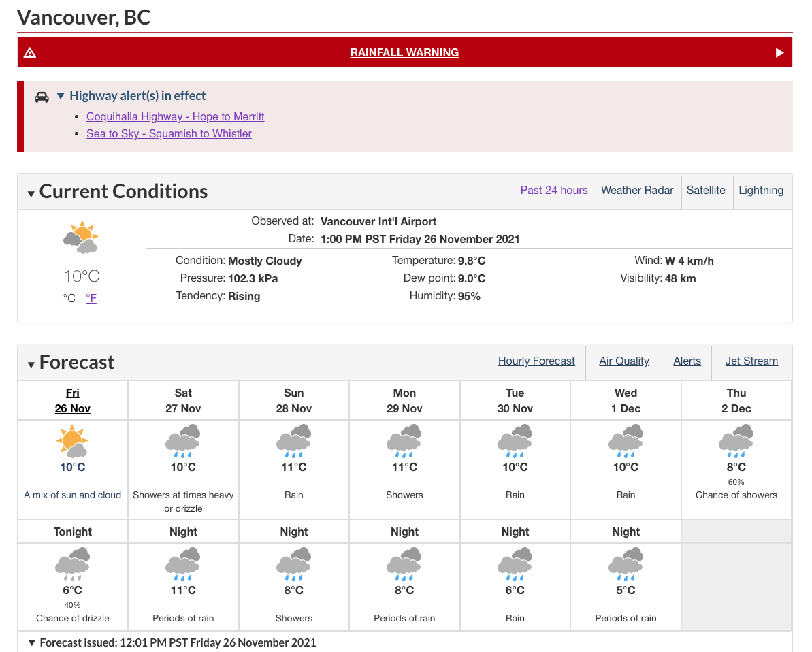Click the large '10°C' current temperature
Screen dimensions: 812x652
pos(81,276)
